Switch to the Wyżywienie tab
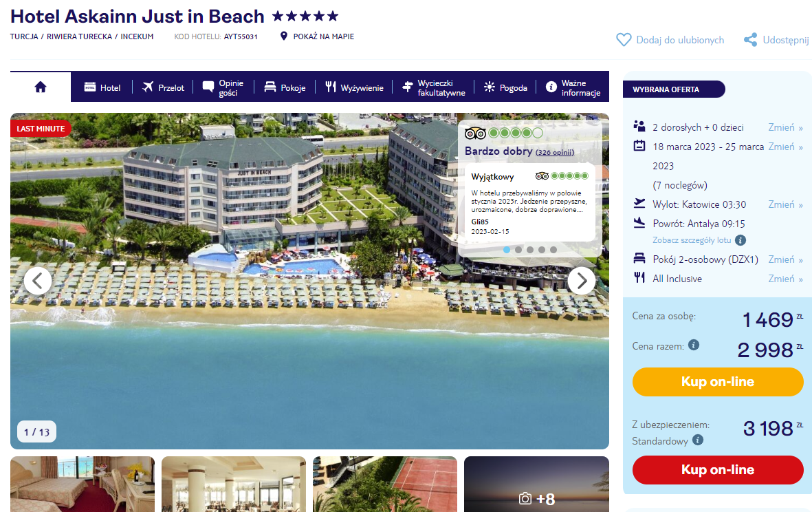Viewport: 812px width, 512px height. point(354,87)
